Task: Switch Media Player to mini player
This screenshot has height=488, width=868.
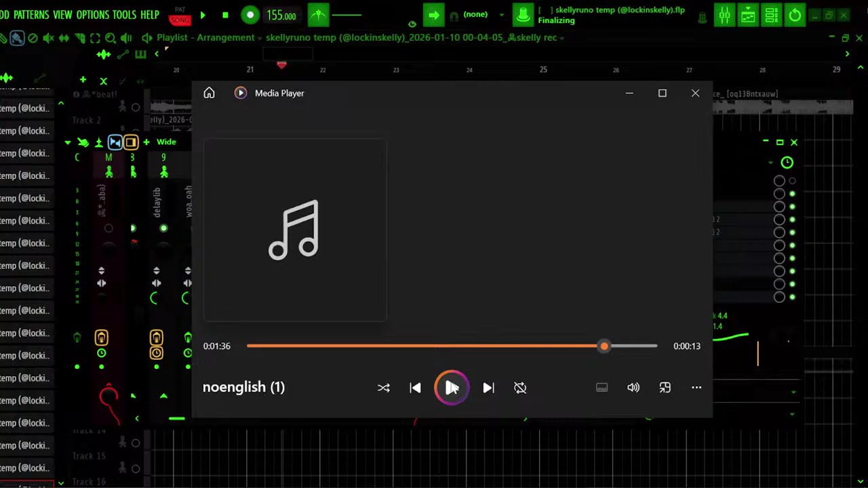Action: (665, 388)
